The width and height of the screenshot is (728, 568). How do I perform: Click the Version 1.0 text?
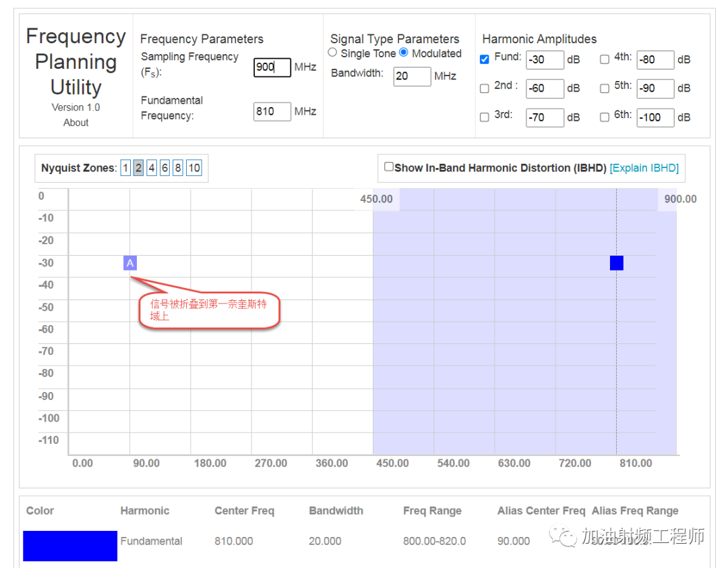coord(75,107)
